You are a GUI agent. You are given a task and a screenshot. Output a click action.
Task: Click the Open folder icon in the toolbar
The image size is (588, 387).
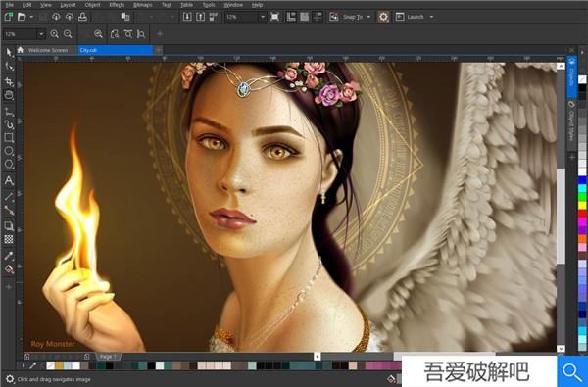22,17
